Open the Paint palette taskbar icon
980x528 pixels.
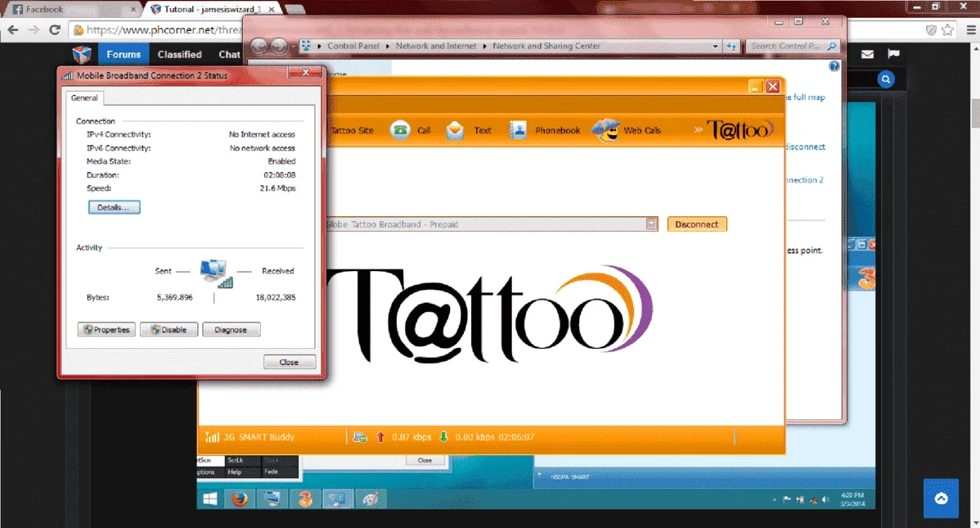[370, 499]
